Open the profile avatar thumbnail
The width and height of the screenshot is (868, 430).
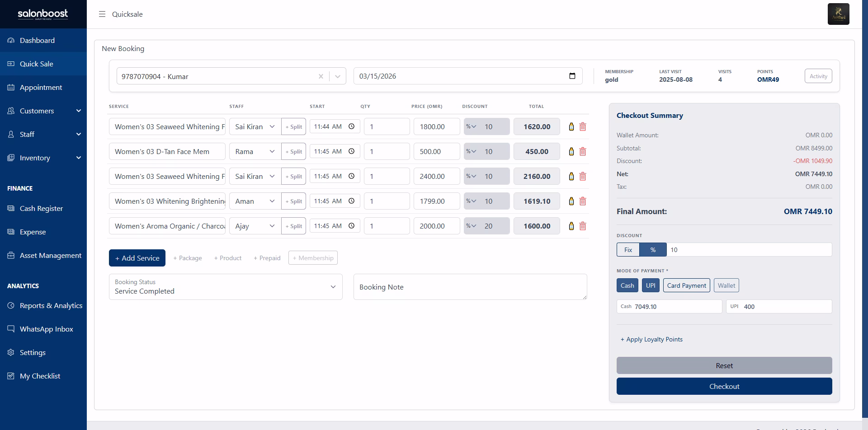click(x=838, y=14)
